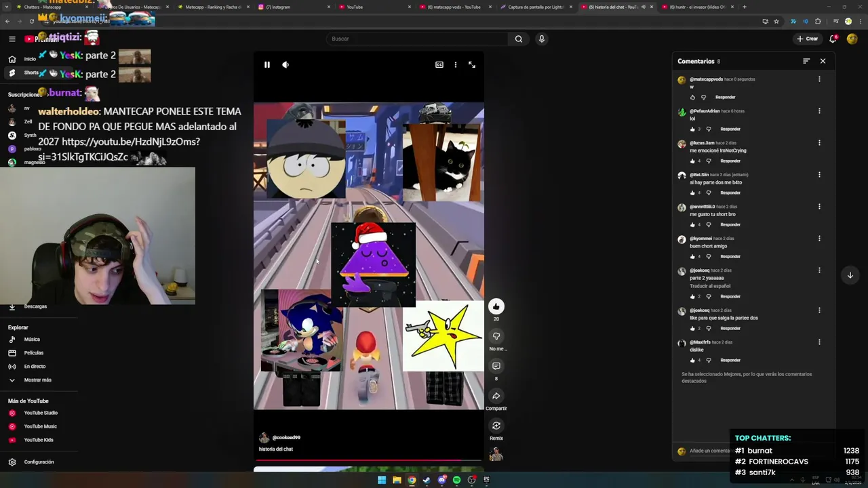
Task: Mute the Short with the volume icon
Action: click(x=285, y=65)
